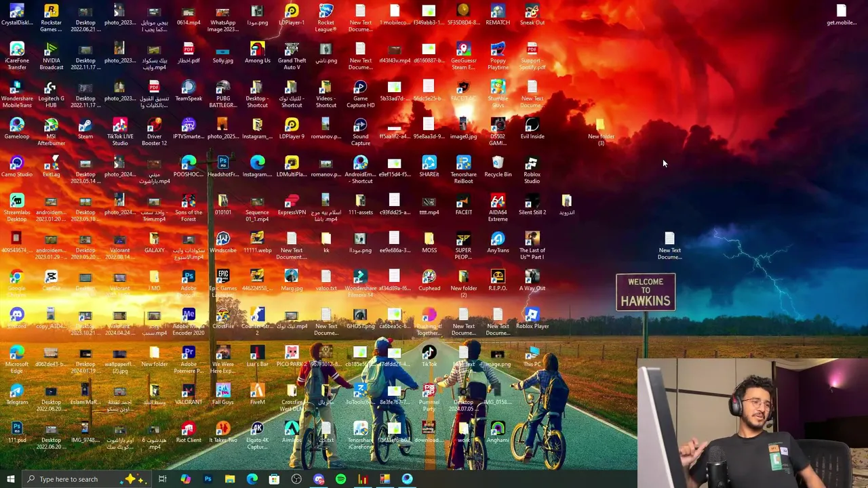Open the NVIDIA Broadcast shortcut

pos(51,56)
